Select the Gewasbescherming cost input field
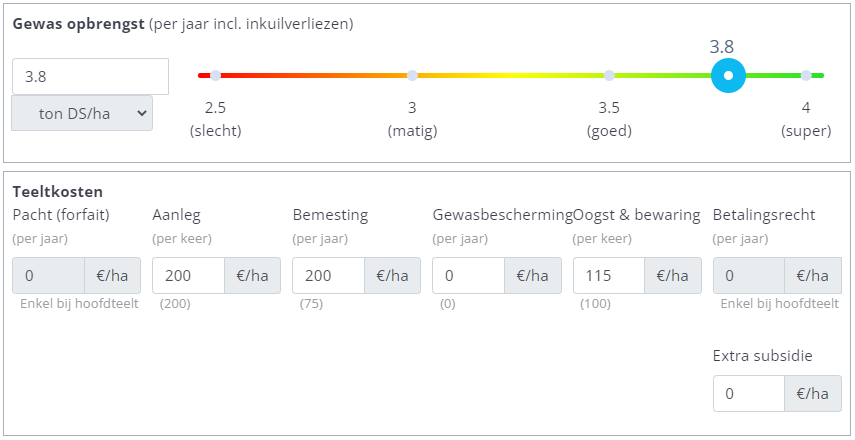This screenshot has height=440, width=855. coord(468,276)
